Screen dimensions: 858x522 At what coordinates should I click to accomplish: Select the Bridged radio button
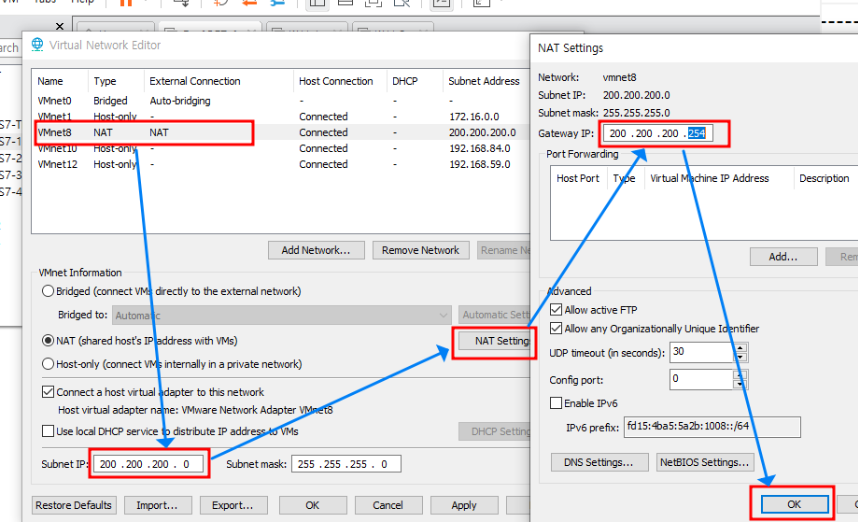48,291
